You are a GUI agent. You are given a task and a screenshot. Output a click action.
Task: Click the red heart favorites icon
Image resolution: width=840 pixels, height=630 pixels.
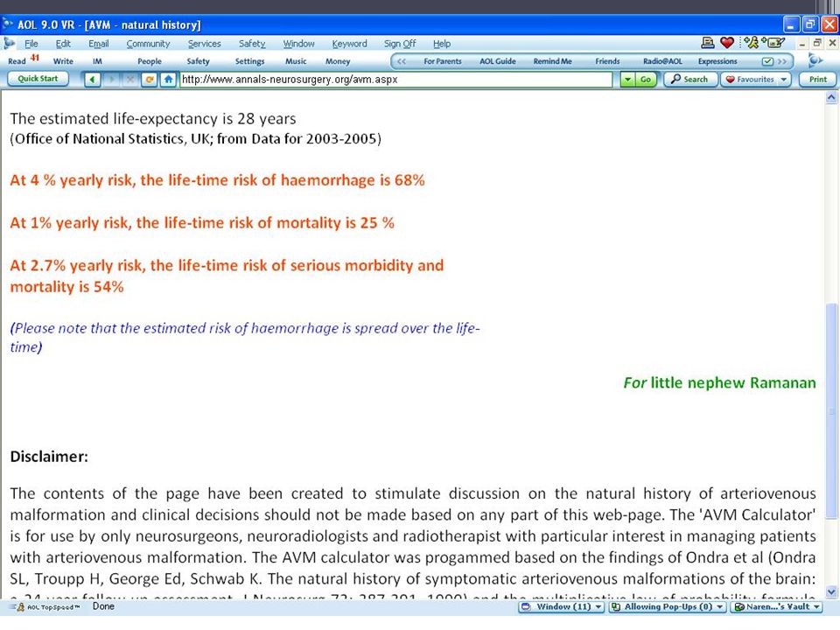click(x=727, y=43)
